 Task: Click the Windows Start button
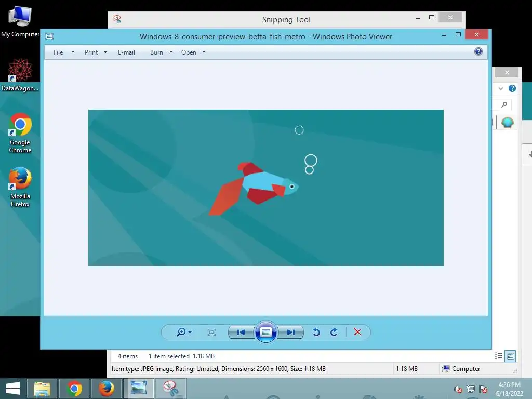point(13,389)
